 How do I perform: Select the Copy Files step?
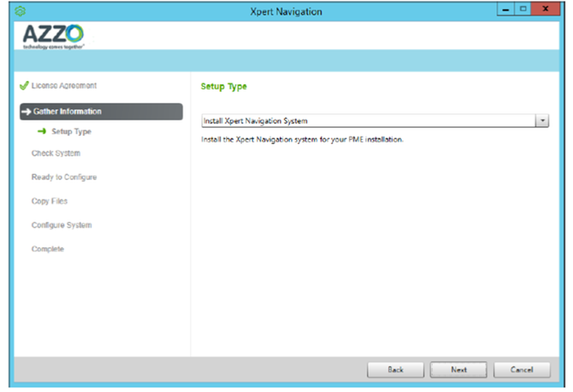(49, 201)
